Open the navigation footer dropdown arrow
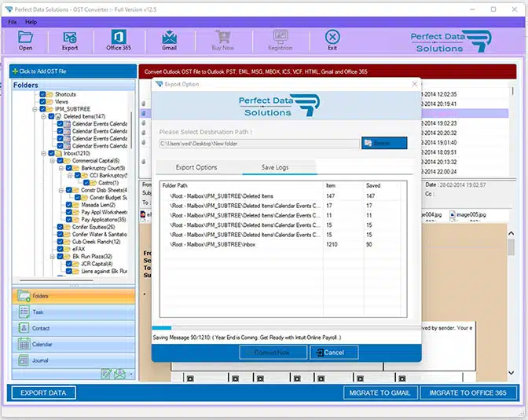Viewport: 528px width, 420px height. click(x=131, y=374)
